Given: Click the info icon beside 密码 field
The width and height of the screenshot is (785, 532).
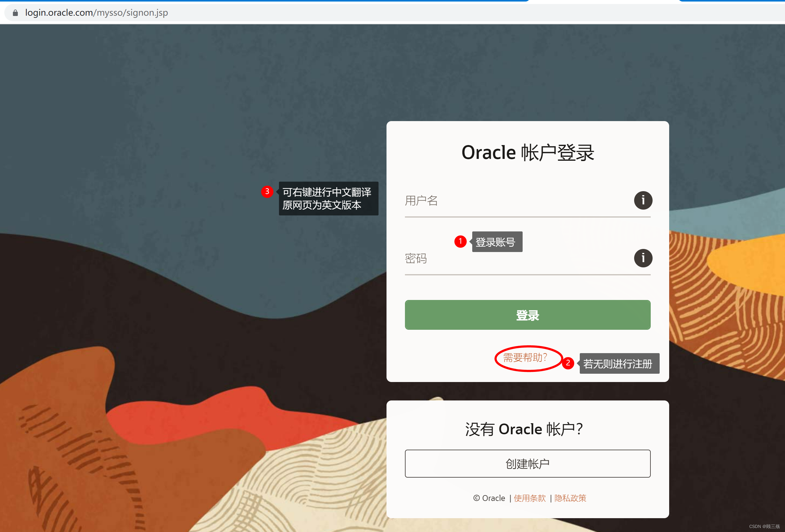Looking at the screenshot, I should coord(643,258).
